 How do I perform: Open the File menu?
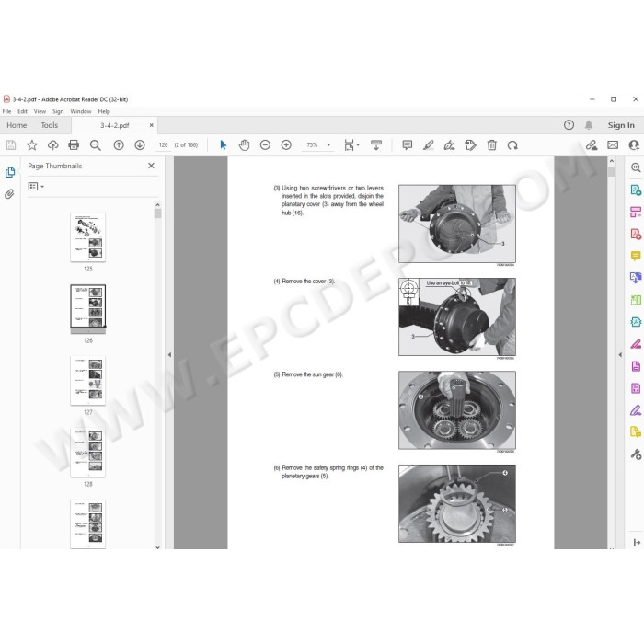coord(6,111)
